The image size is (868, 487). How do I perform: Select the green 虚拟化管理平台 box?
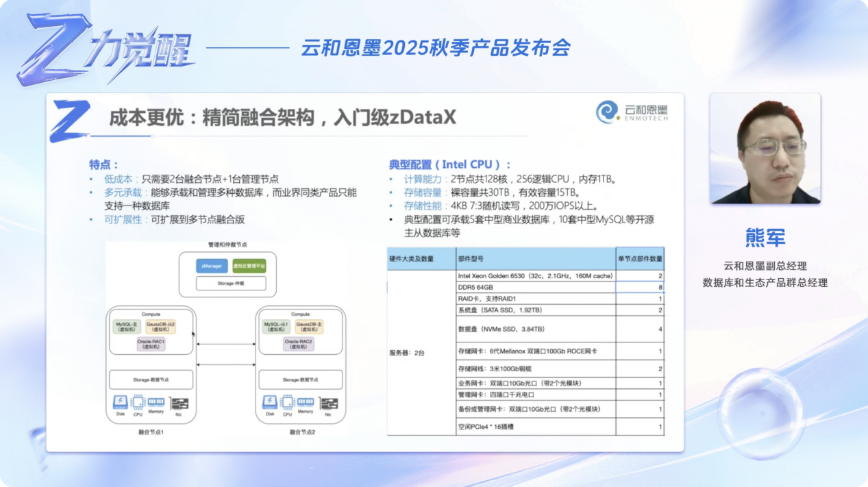pos(249,266)
